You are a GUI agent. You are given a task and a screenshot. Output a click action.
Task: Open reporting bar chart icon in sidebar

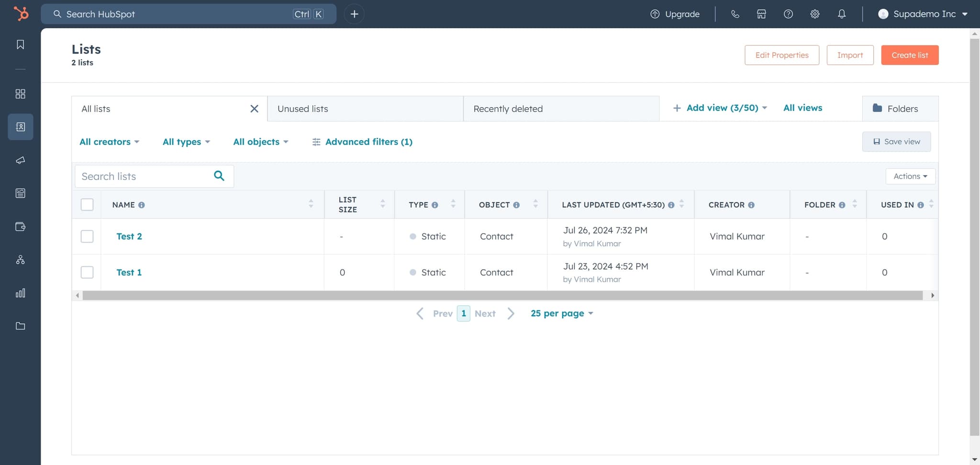pyautogui.click(x=20, y=293)
